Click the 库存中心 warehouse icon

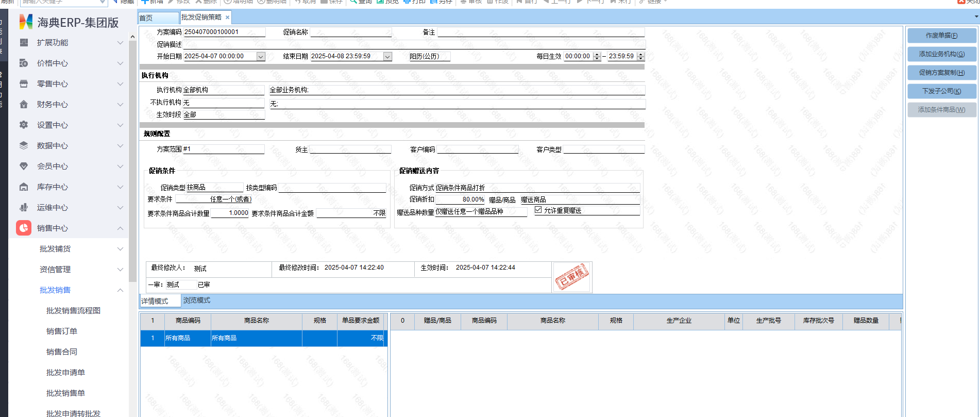coord(24,187)
